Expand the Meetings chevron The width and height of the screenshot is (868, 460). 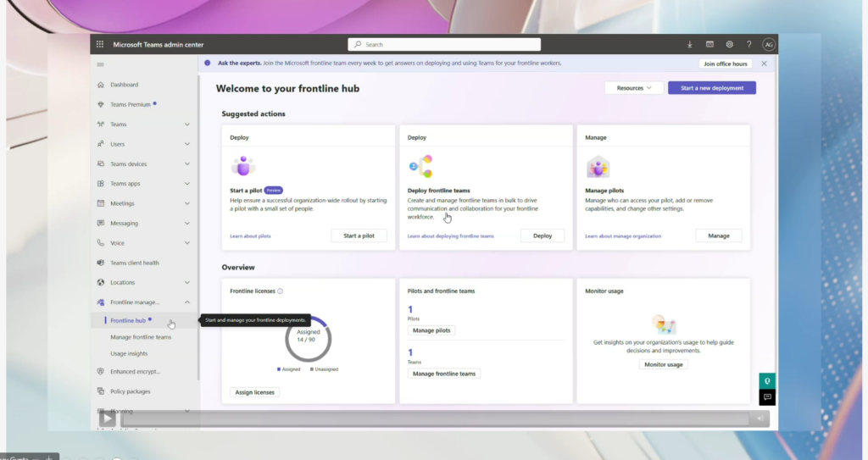coord(187,203)
